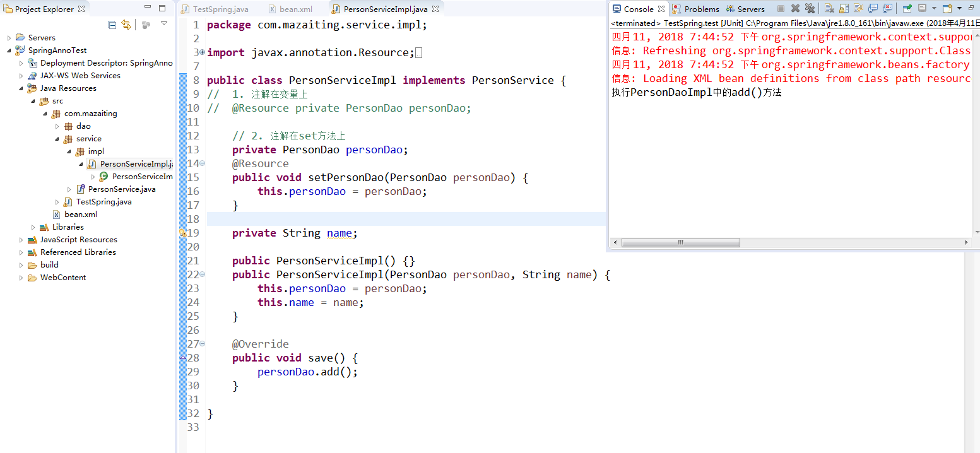980x453 pixels.
Task: Collapse the Java Resources node
Action: [21, 88]
